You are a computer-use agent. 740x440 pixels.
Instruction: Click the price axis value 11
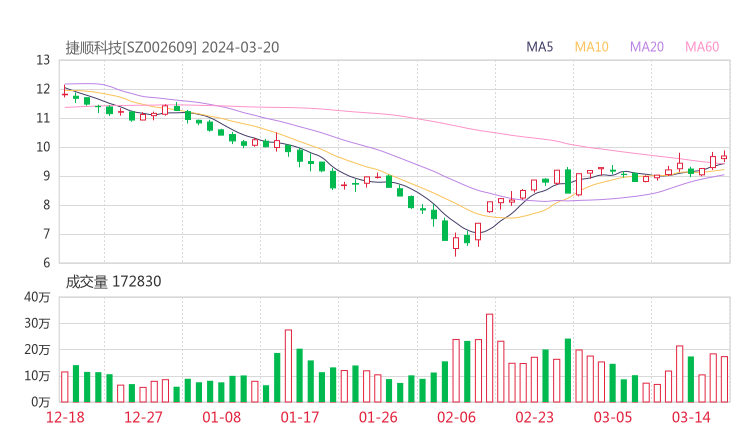43,118
